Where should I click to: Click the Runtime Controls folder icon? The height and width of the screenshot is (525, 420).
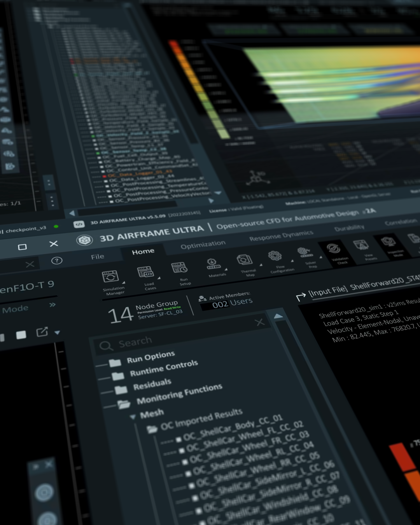pyautogui.click(x=118, y=376)
